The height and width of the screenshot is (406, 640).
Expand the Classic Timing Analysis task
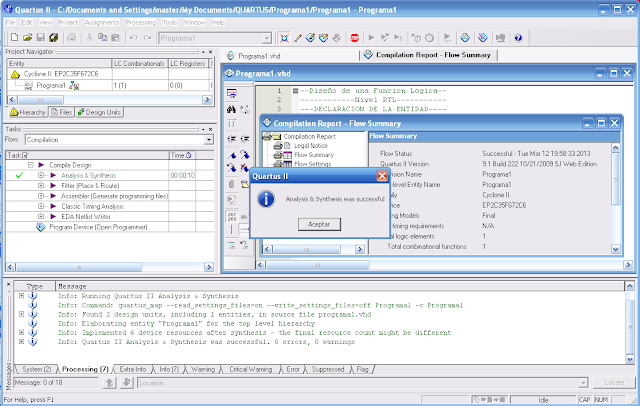(x=41, y=206)
